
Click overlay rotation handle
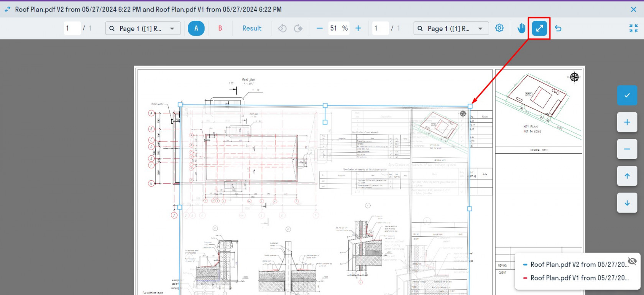(x=325, y=122)
